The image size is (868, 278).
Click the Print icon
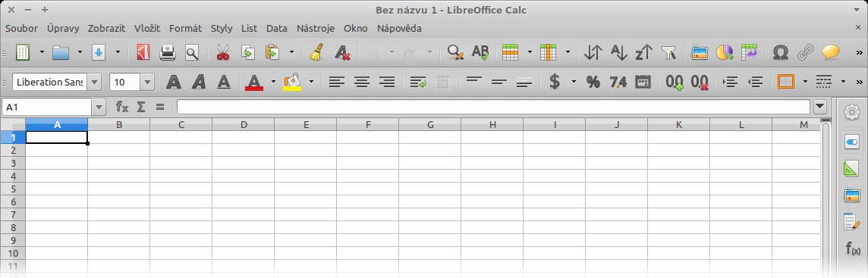point(168,52)
